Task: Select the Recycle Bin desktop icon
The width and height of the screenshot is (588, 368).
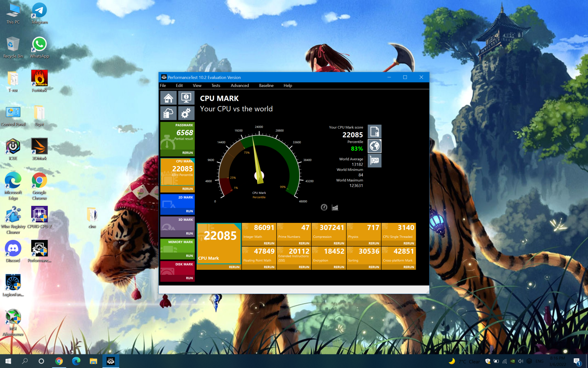Action: pyautogui.click(x=13, y=48)
